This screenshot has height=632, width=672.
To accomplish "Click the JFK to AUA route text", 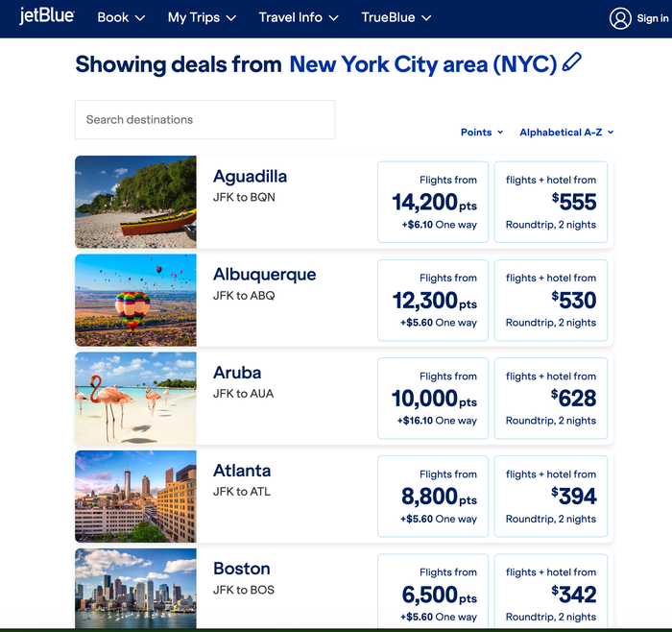I will point(243,394).
